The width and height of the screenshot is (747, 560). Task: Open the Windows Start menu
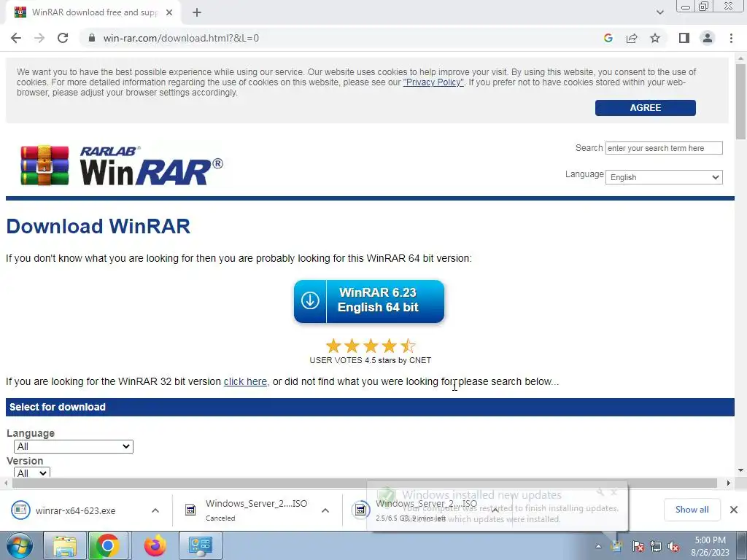click(20, 545)
